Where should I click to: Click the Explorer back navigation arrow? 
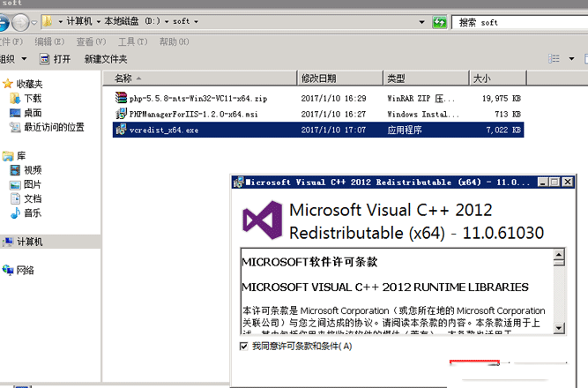pyautogui.click(x=3, y=23)
